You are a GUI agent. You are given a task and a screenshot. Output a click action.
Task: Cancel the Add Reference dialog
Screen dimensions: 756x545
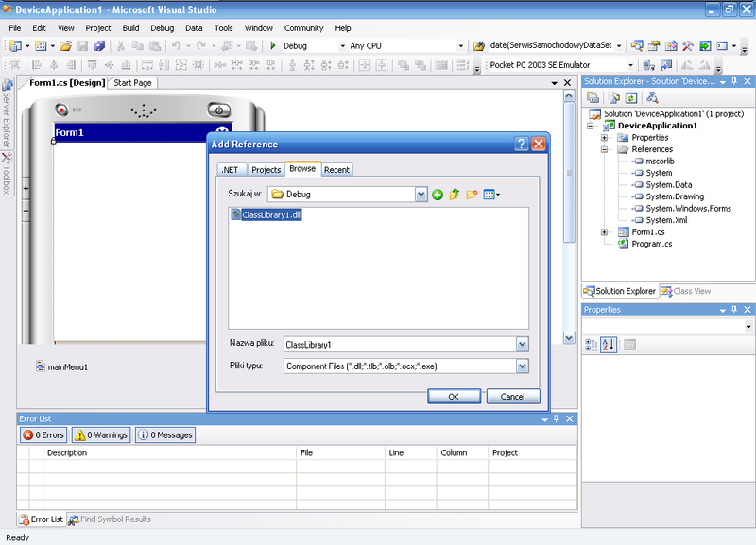point(512,397)
